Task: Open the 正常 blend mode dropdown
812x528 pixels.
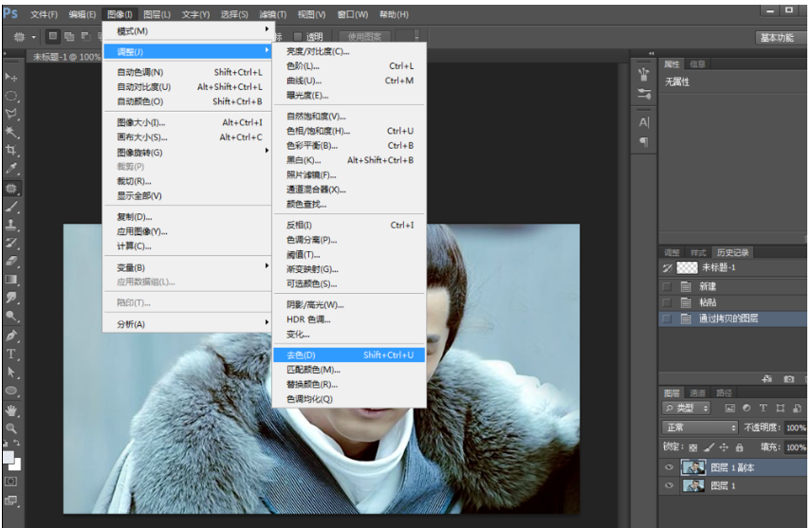Action: (700, 428)
